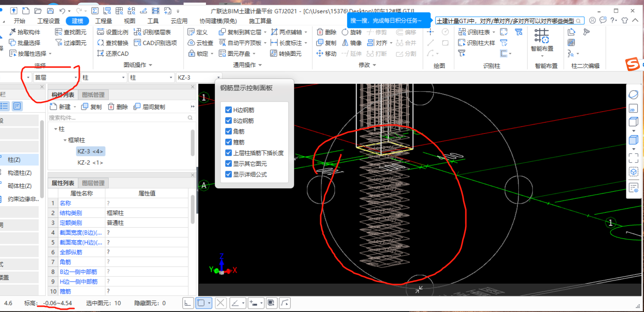
Task: Click 截面宽度(B边) property name
Action: pyautogui.click(x=81, y=232)
